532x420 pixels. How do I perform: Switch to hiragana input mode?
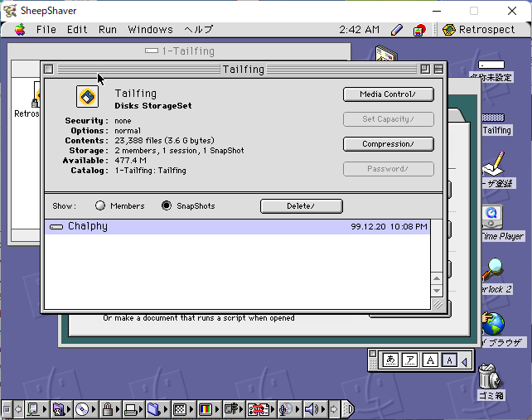coord(389,360)
